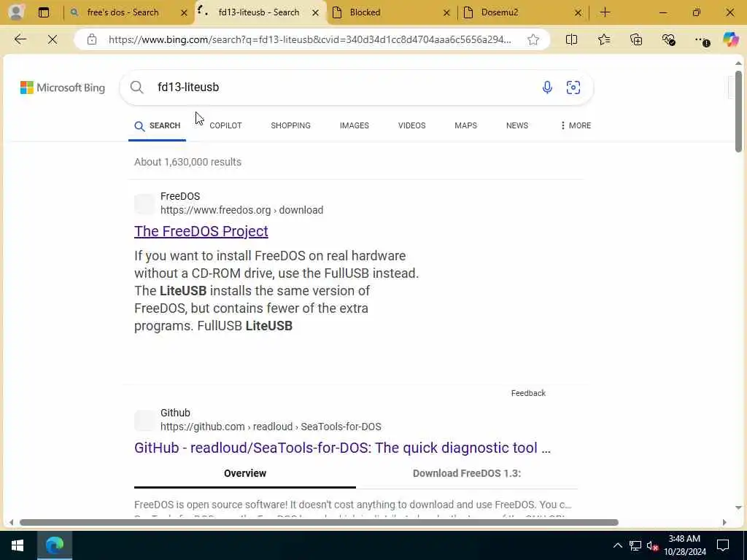Close the Blocked tab
Viewport: 747px width, 560px height.
[446, 13]
